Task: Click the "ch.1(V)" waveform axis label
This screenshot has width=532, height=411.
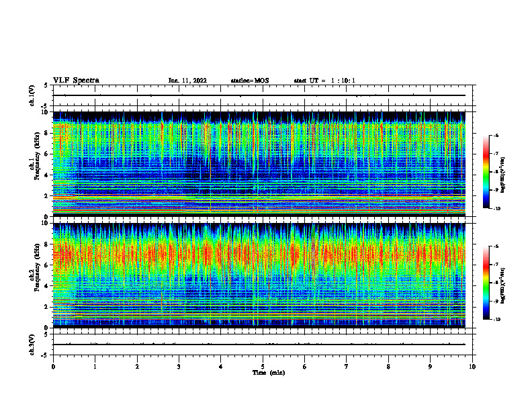Action: click(32, 95)
